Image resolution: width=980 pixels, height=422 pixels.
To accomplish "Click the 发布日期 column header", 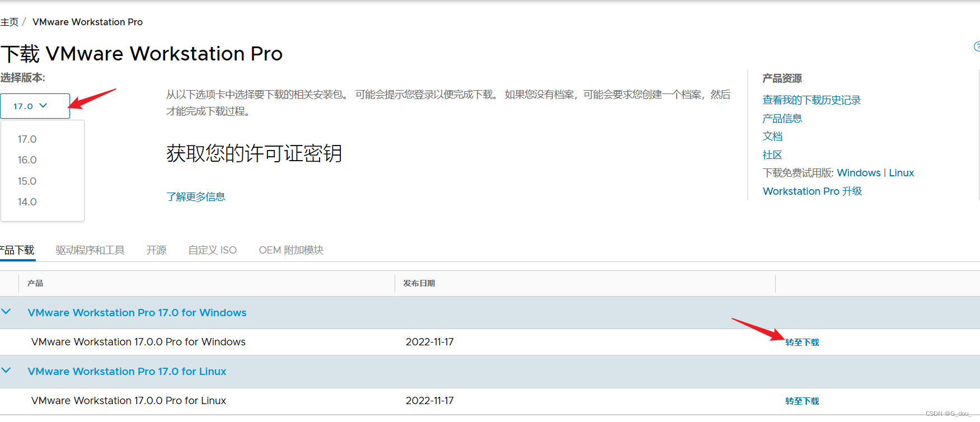I will [x=419, y=283].
